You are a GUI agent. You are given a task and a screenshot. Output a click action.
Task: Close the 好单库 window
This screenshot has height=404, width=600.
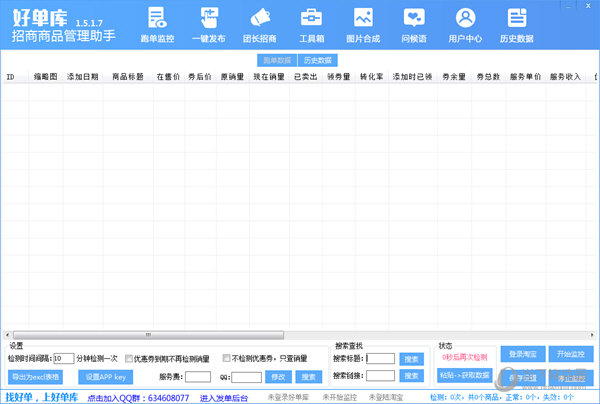[588, 5]
